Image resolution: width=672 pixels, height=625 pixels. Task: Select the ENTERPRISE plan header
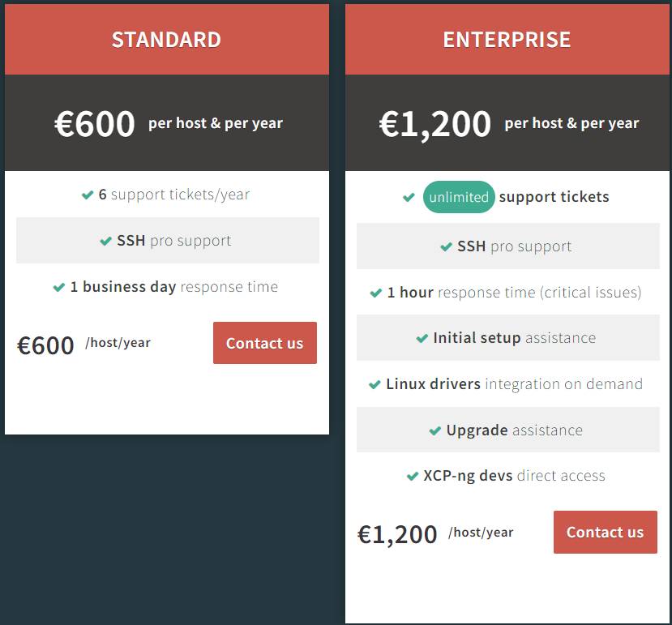pyautogui.click(x=507, y=40)
